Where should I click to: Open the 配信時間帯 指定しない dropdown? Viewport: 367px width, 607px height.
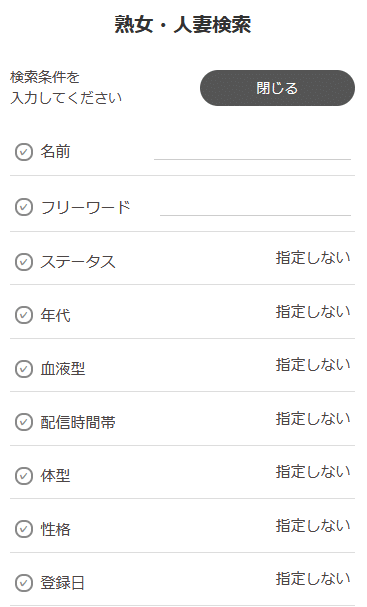pos(313,418)
